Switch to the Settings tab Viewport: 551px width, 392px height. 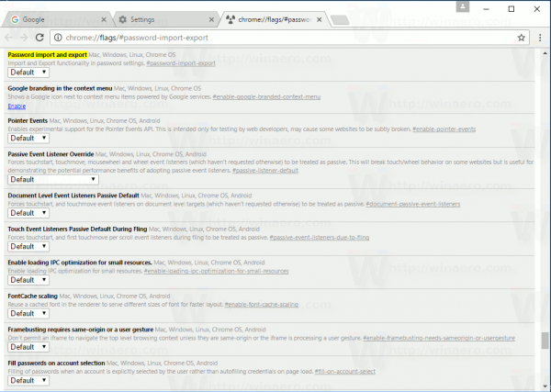coord(165,19)
